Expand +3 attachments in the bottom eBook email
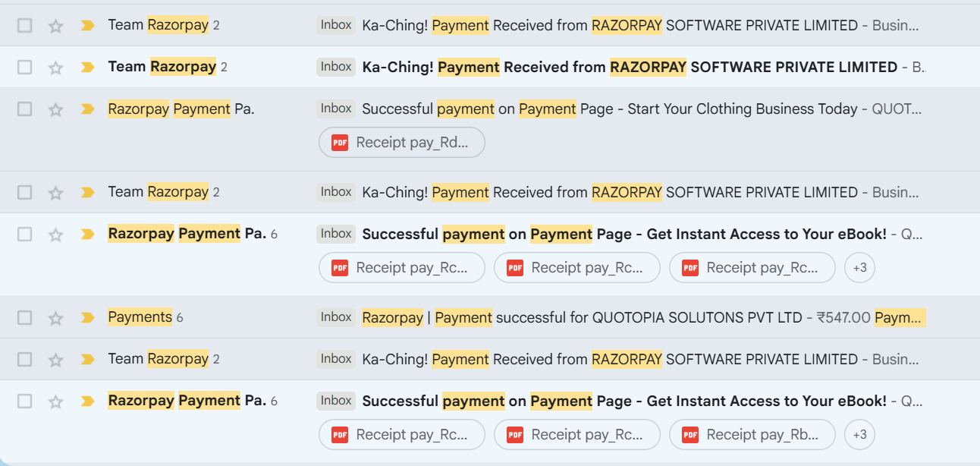 (859, 435)
